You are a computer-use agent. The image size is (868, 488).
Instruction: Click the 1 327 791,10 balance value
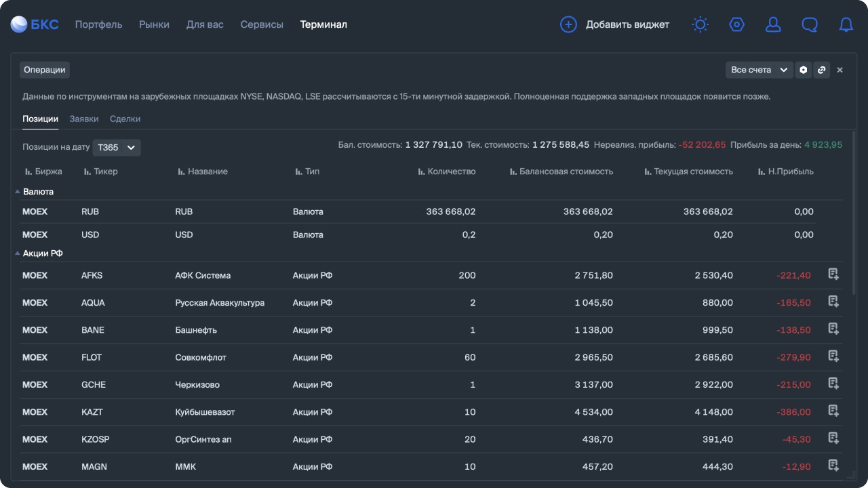coord(434,144)
